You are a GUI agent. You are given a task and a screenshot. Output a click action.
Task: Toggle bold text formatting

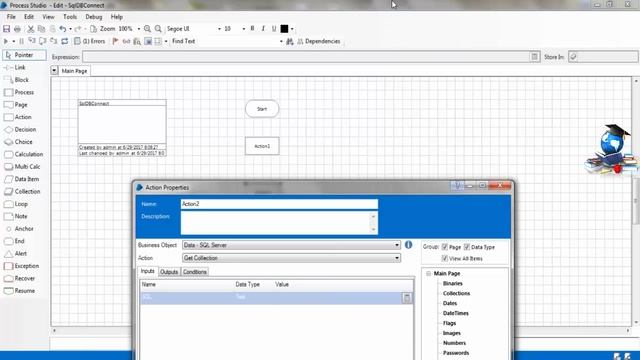[x=252, y=29]
